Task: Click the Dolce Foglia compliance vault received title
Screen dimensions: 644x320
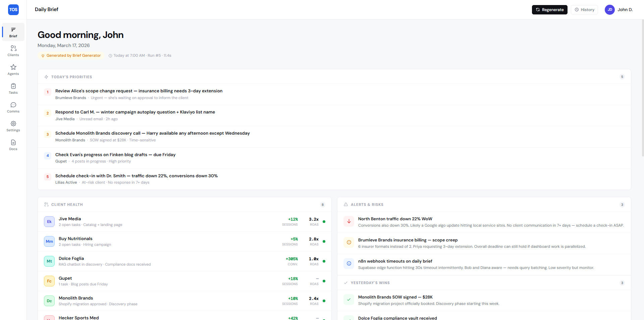Action: point(397,318)
